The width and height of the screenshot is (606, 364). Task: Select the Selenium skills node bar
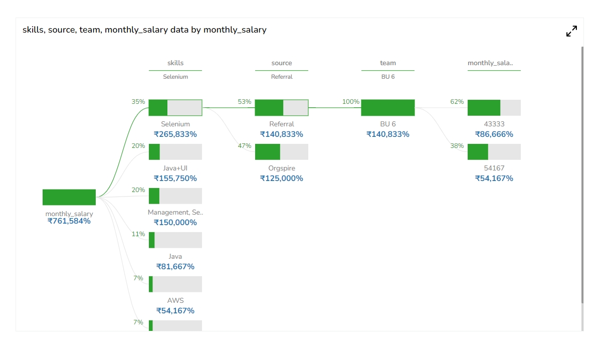[x=175, y=108]
